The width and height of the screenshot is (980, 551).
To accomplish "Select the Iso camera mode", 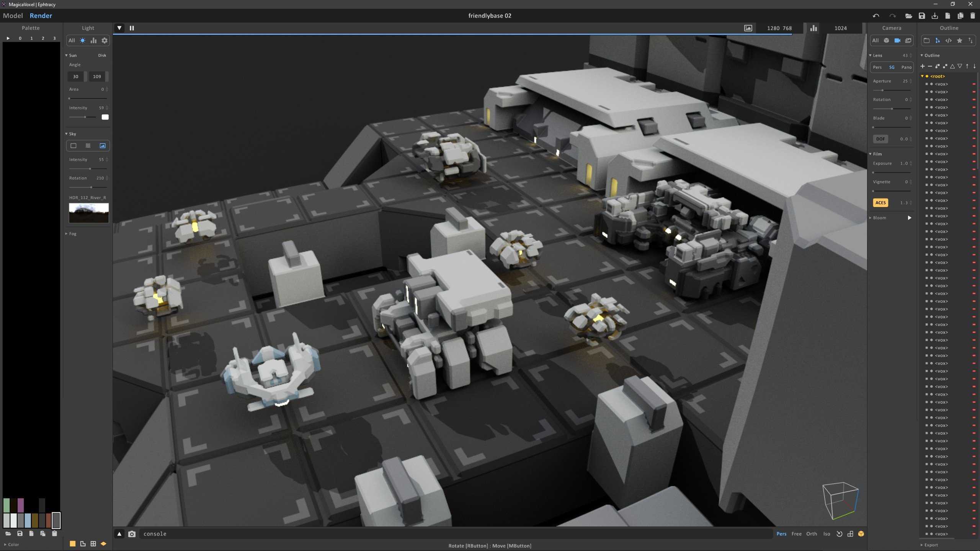I will pos(827,534).
